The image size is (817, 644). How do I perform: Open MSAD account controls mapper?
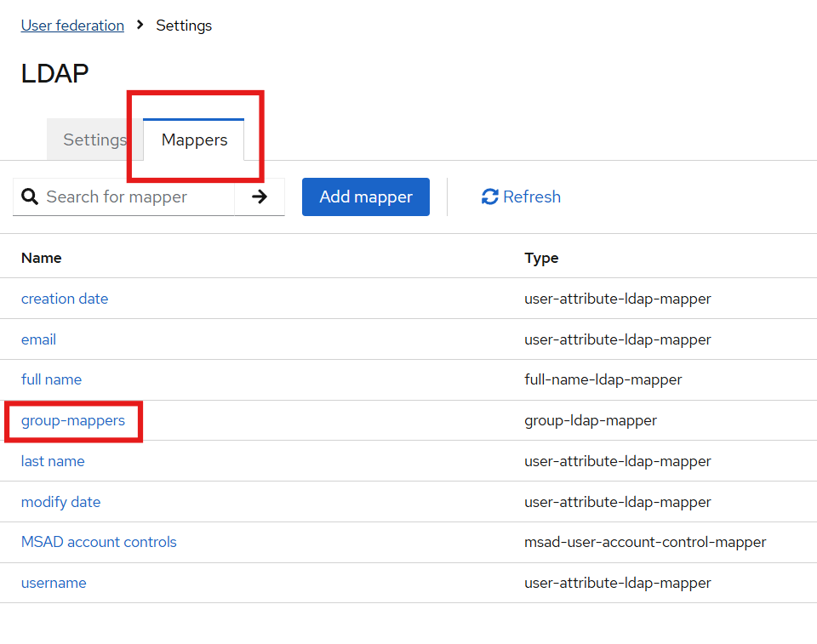click(99, 542)
